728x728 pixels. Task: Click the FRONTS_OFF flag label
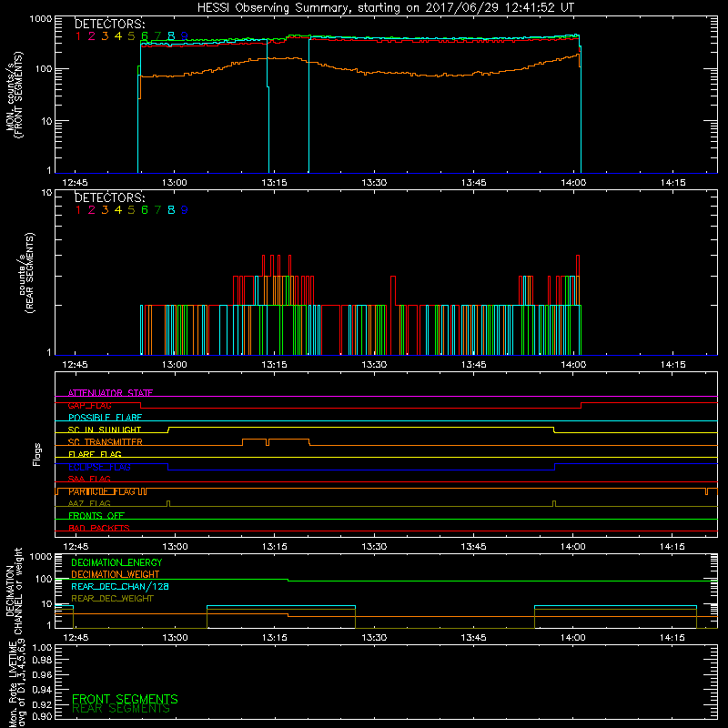click(x=96, y=516)
